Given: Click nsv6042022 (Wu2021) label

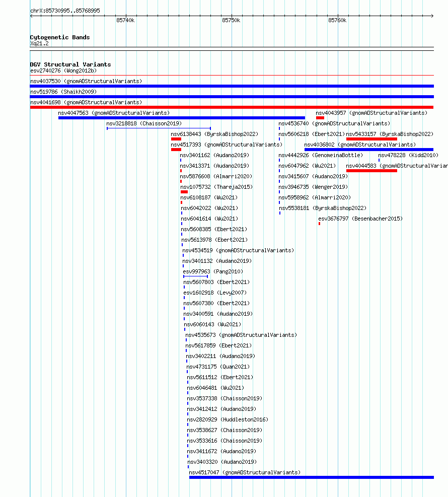Looking at the screenshot, I should (x=209, y=208).
